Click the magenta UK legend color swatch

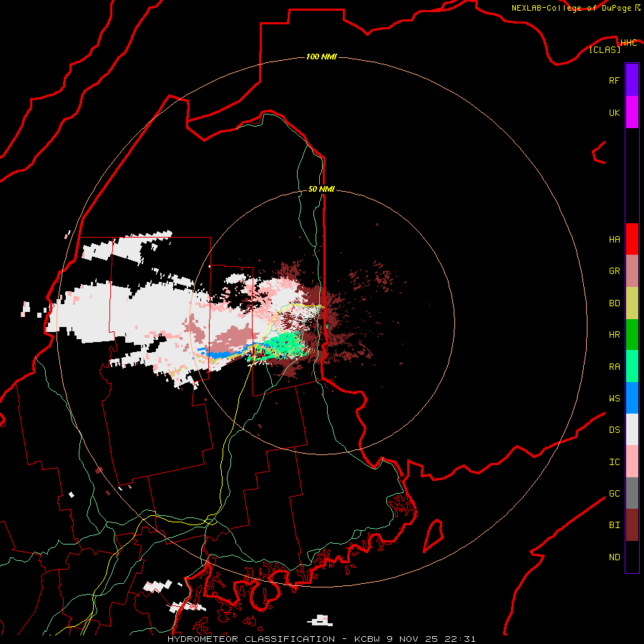coord(632,112)
